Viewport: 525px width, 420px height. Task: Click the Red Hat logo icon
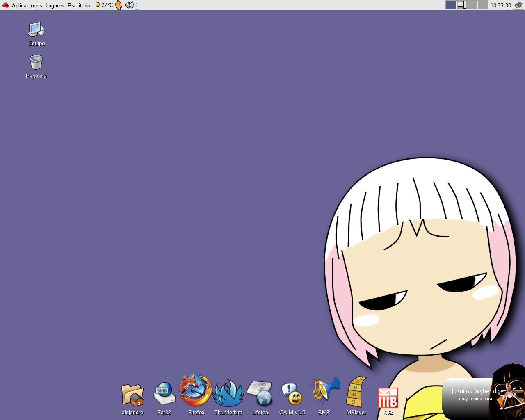6,5
